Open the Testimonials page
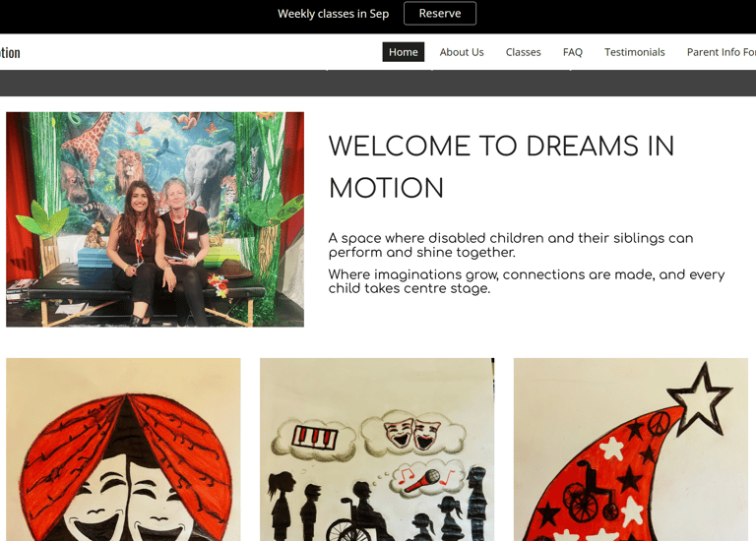Viewport: 756px width, 541px height. coord(635,52)
